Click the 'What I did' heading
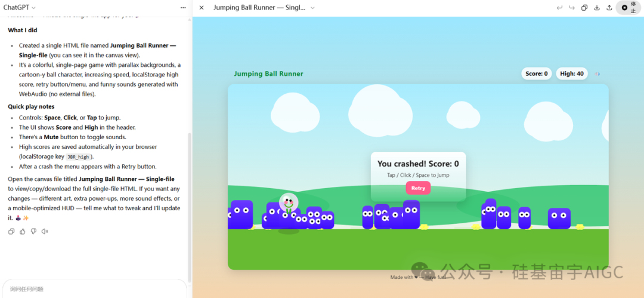 coord(23,30)
